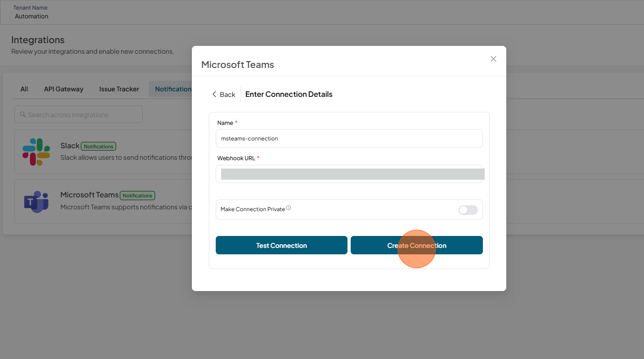Click the Notifications badge next to Slack
Screen dimensions: 644x359
99,146
